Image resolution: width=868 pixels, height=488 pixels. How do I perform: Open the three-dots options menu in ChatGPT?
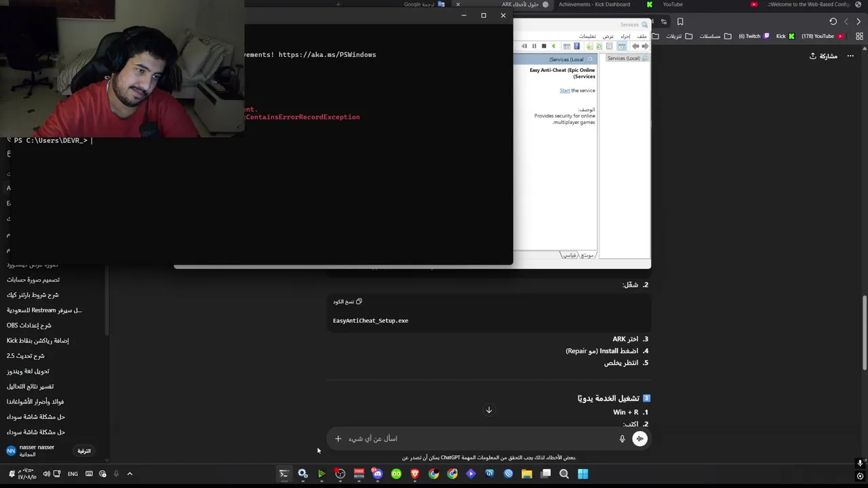click(850, 56)
